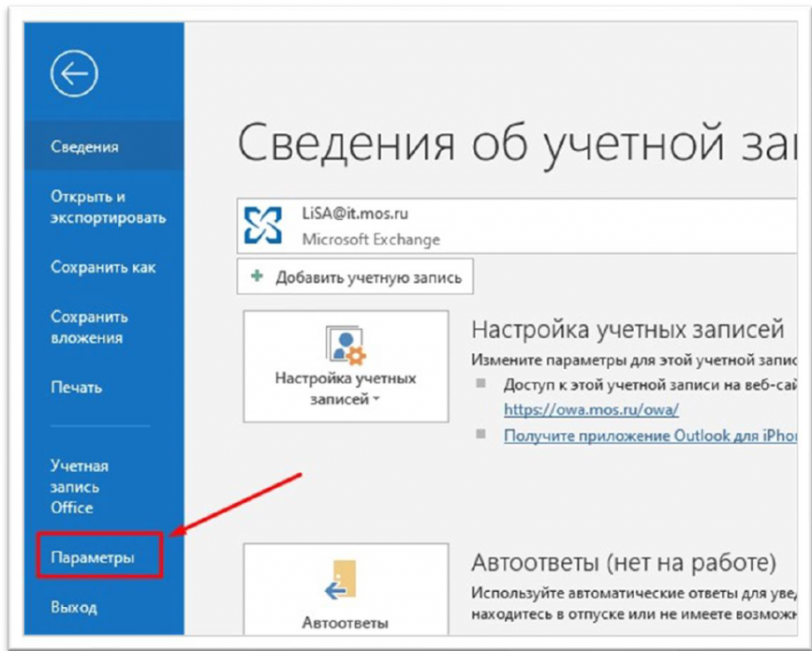Viewport: 812px width, 651px height.
Task: Click the green plus icon
Action: tap(257, 278)
